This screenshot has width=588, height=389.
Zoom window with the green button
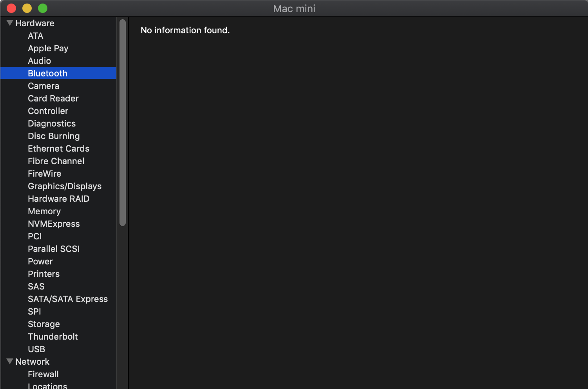click(43, 8)
